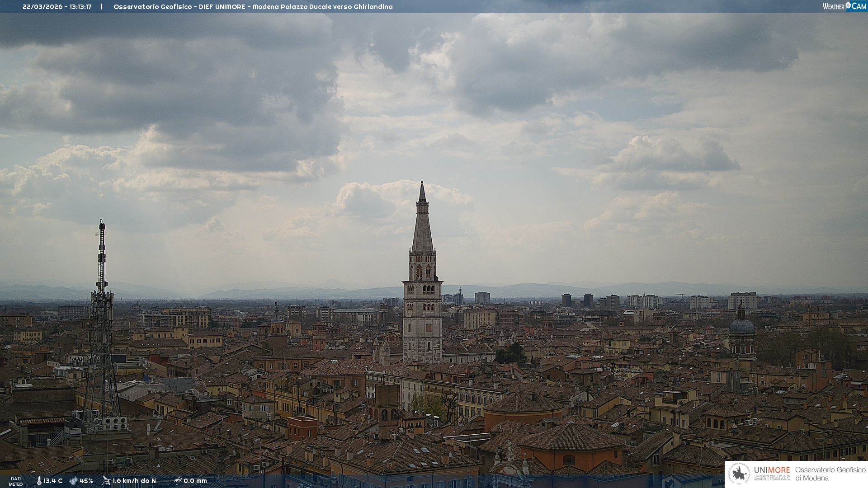Click the 0.0 mm precipitation value
868x488 pixels.
click(x=195, y=481)
